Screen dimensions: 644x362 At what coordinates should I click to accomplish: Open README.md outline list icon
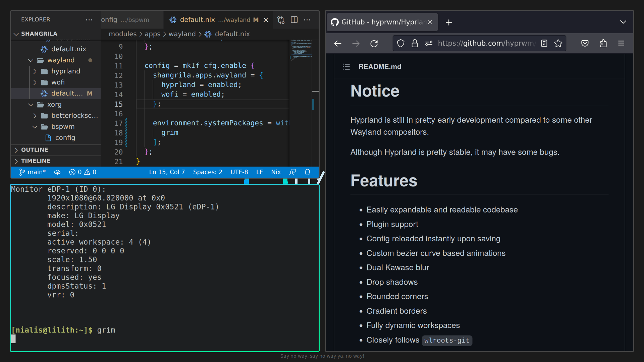[x=346, y=67]
